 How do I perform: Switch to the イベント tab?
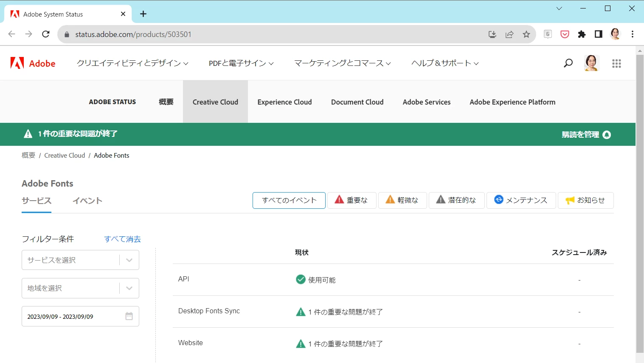(x=87, y=201)
